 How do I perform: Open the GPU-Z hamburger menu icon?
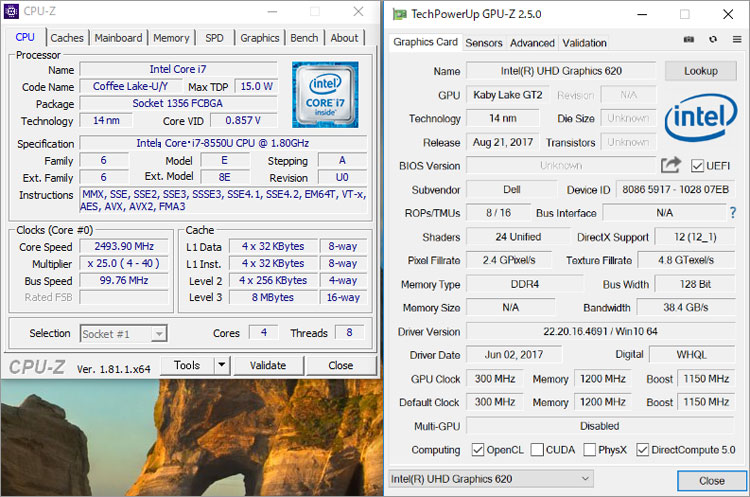(737, 39)
